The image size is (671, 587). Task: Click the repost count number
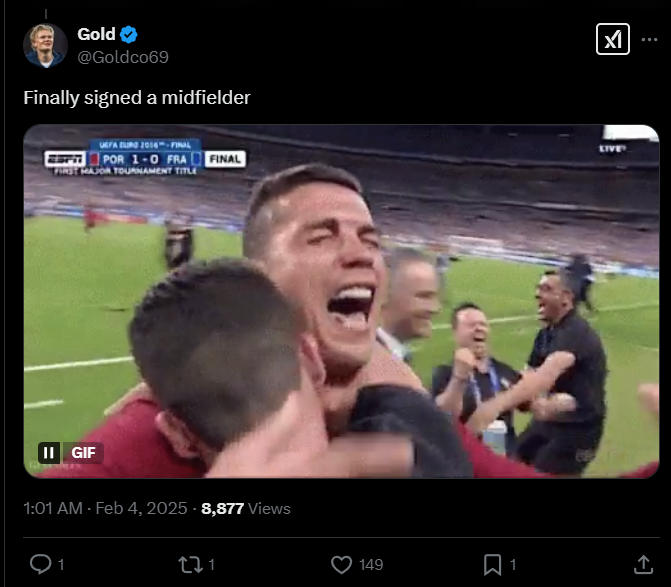(212, 565)
